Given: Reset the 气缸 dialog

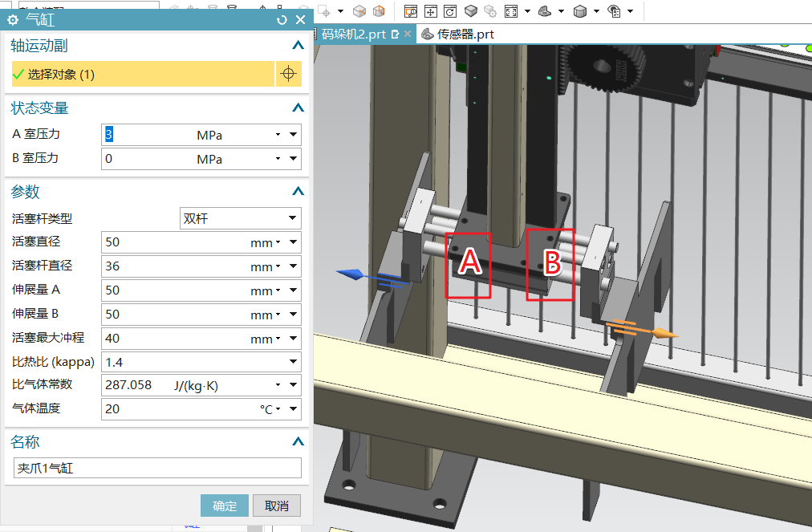Looking at the screenshot, I should (282, 20).
